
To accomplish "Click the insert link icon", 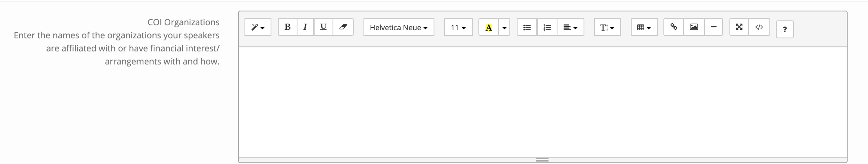I will point(674,27).
